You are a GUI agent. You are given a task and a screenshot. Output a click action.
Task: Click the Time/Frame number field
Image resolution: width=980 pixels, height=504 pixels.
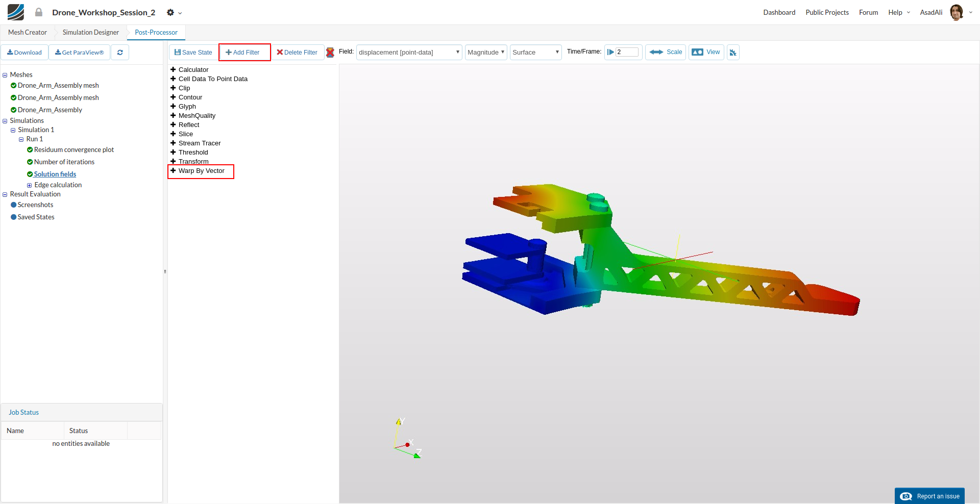click(627, 52)
